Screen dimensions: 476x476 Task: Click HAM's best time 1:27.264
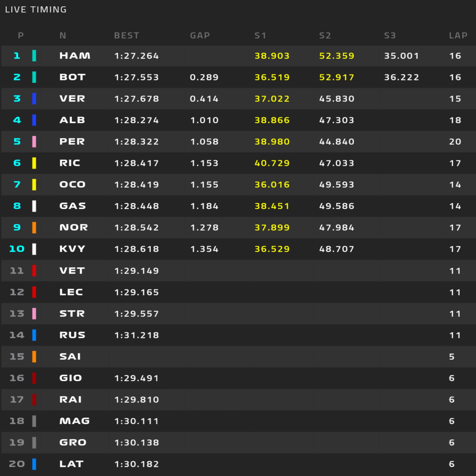pos(136,56)
